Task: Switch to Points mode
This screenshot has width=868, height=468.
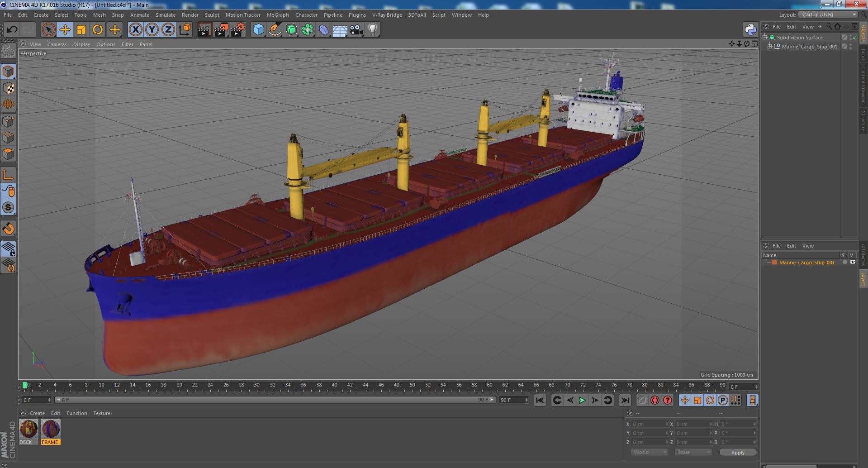Action: tap(8, 121)
